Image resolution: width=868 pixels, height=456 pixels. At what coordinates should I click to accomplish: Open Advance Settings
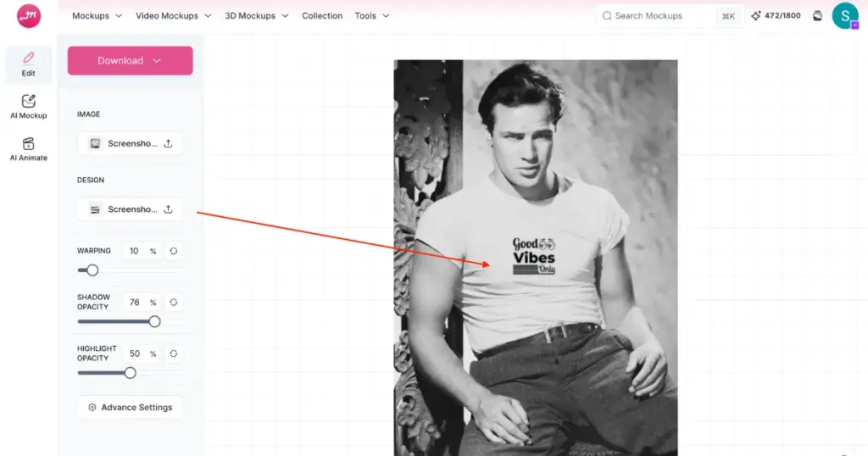(x=130, y=408)
